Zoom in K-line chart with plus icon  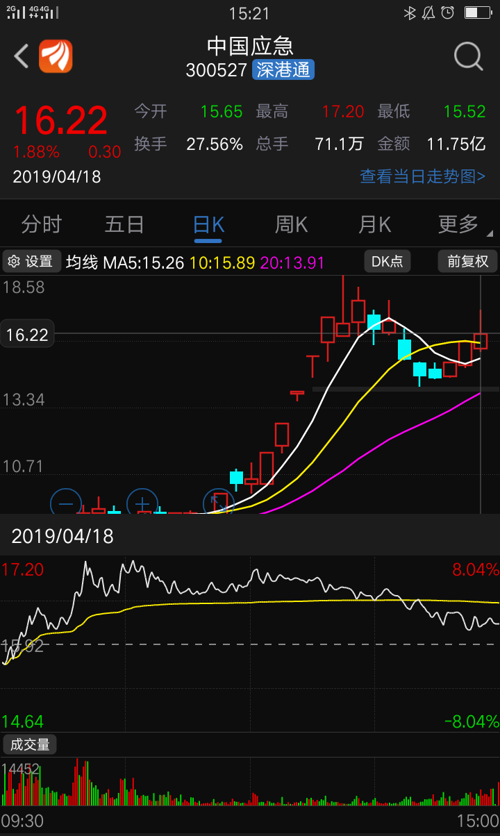(x=142, y=502)
